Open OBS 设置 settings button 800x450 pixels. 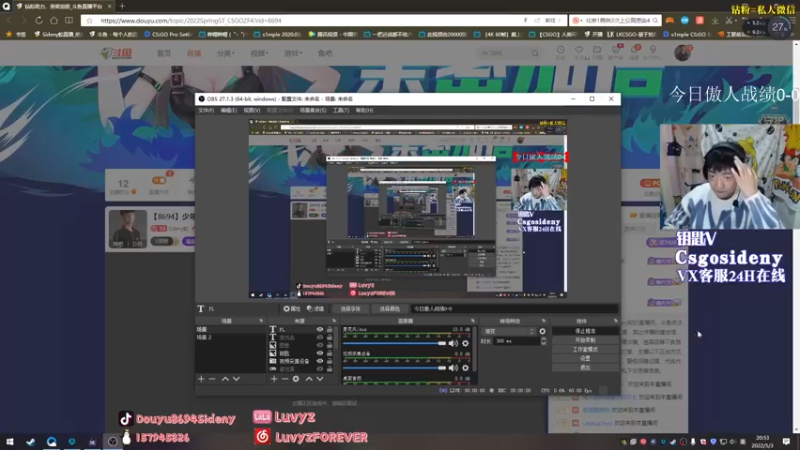pyautogui.click(x=585, y=359)
